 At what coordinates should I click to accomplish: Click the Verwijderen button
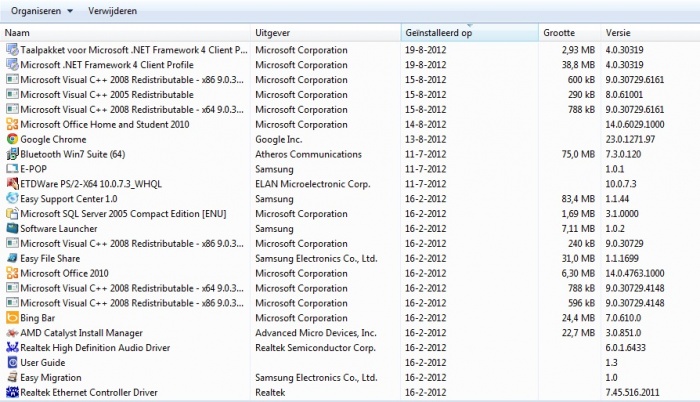point(112,11)
